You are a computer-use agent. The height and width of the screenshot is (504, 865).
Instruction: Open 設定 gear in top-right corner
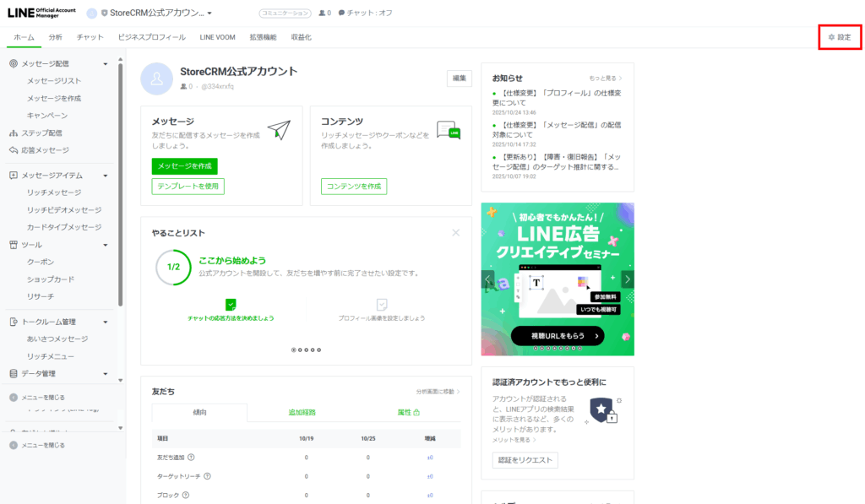(839, 37)
